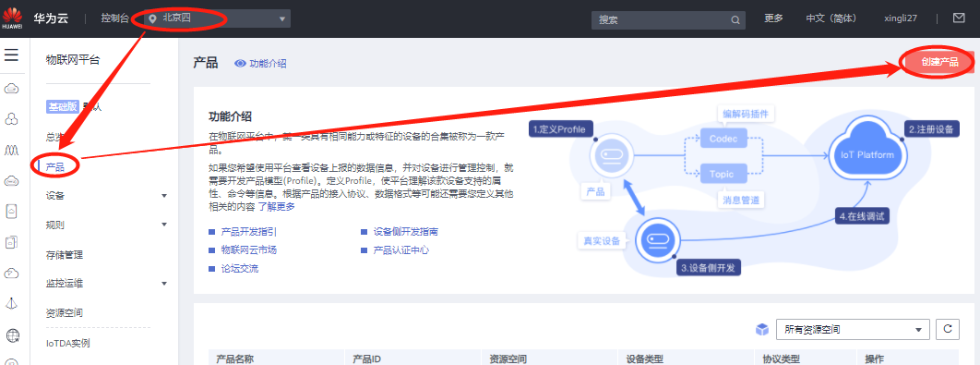Open the stacked-pages service icon
This screenshot has height=365, width=980.
click(11, 242)
